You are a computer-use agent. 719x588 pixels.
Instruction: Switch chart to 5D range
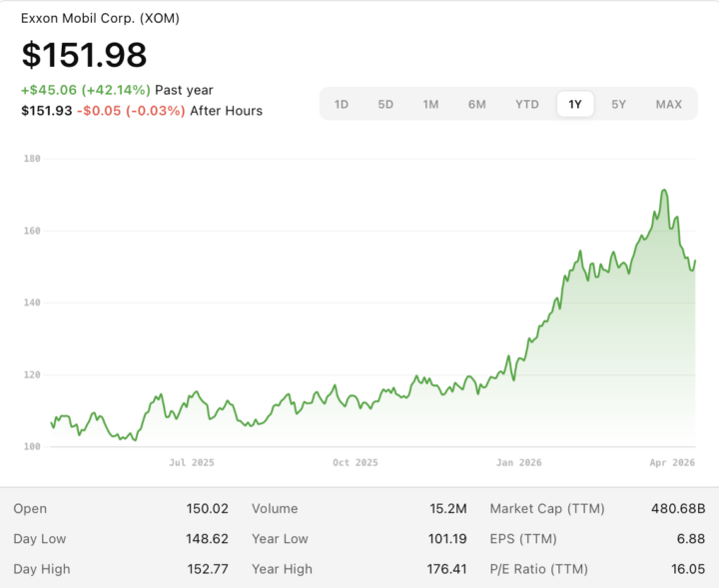click(x=385, y=105)
